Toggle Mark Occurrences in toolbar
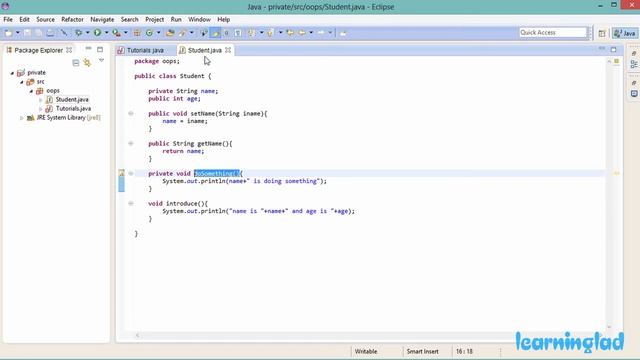Viewport: 640px width, 360px height. [215, 33]
